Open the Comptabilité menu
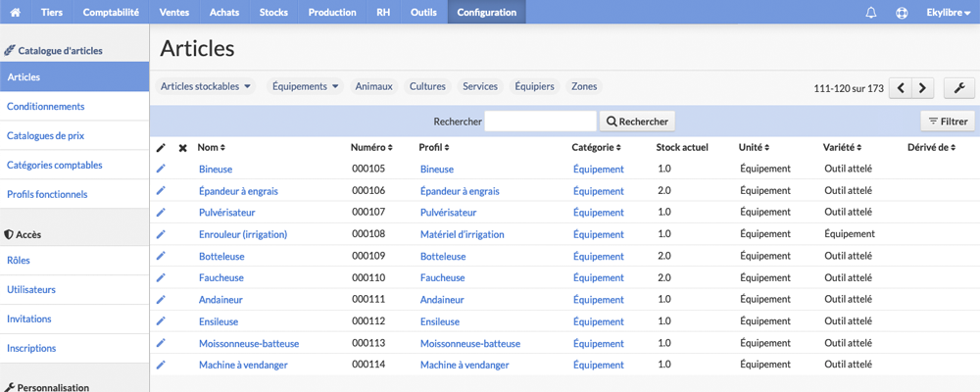Viewport: 980px width, 392px height. point(111,12)
